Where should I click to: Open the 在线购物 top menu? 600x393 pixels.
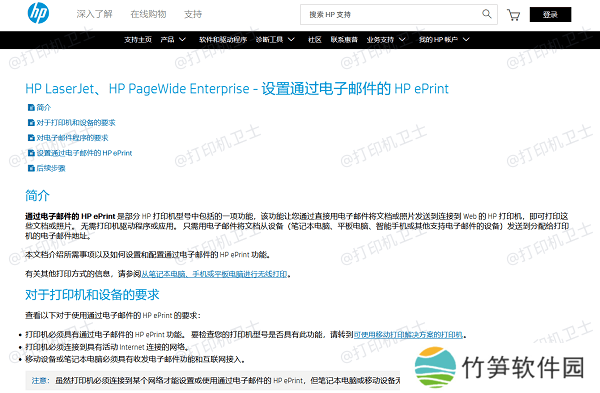[148, 14]
